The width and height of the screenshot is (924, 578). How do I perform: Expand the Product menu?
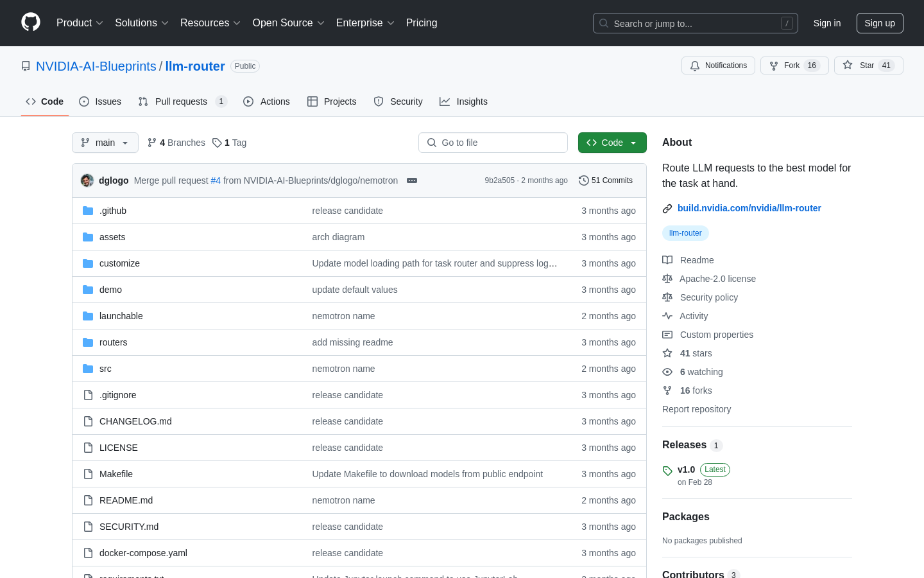[80, 23]
